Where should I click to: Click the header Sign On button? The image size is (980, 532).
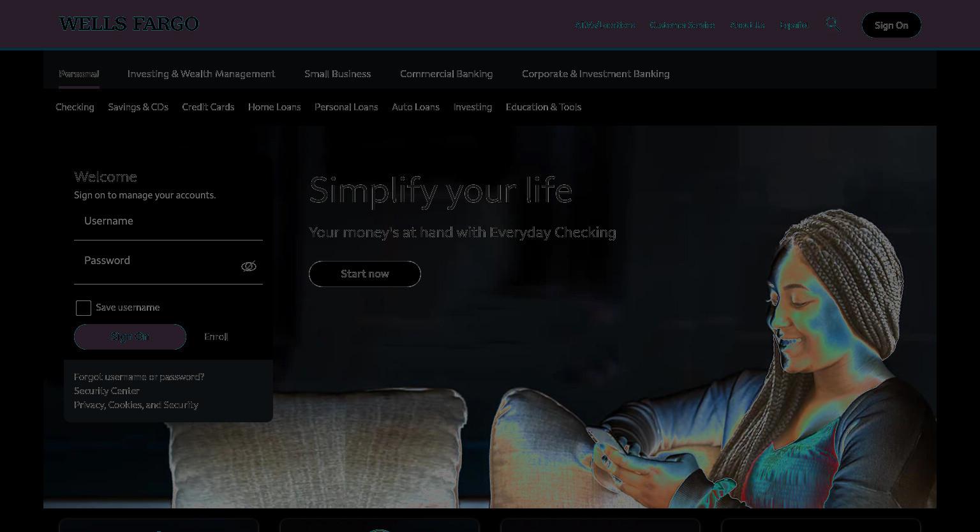[891, 25]
